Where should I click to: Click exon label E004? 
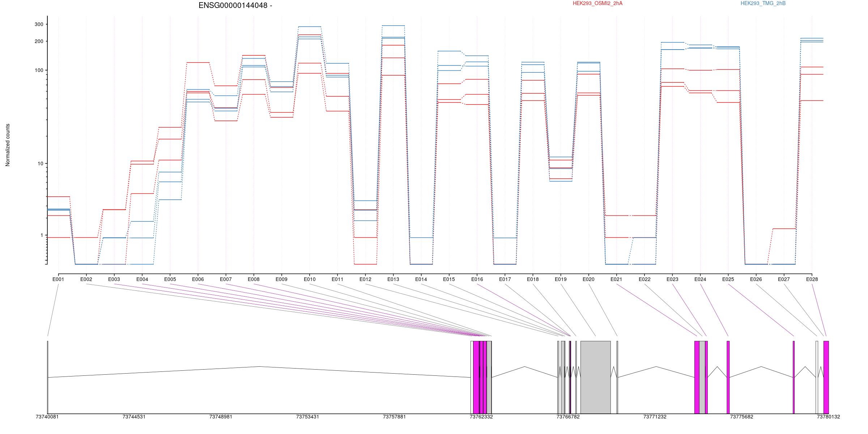point(142,279)
